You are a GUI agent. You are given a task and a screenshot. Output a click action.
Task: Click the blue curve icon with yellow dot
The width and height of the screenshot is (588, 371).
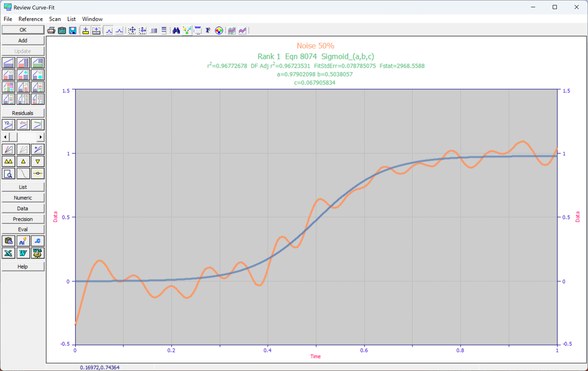click(23, 241)
